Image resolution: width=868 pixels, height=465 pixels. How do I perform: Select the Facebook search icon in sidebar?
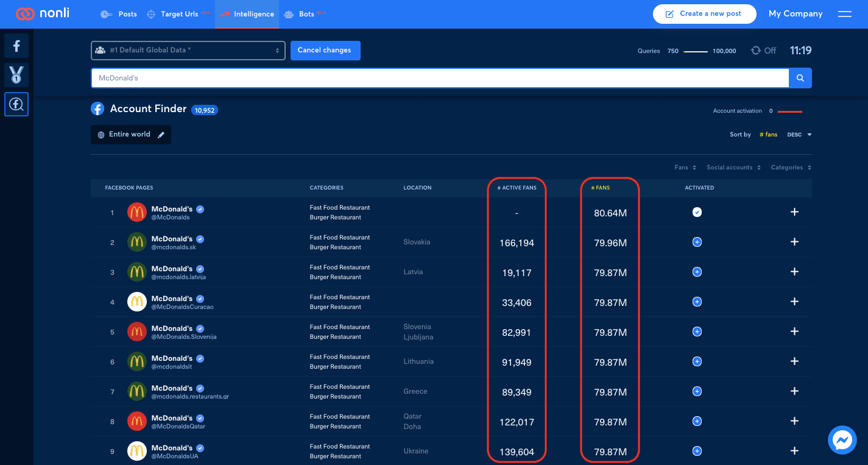click(16, 104)
